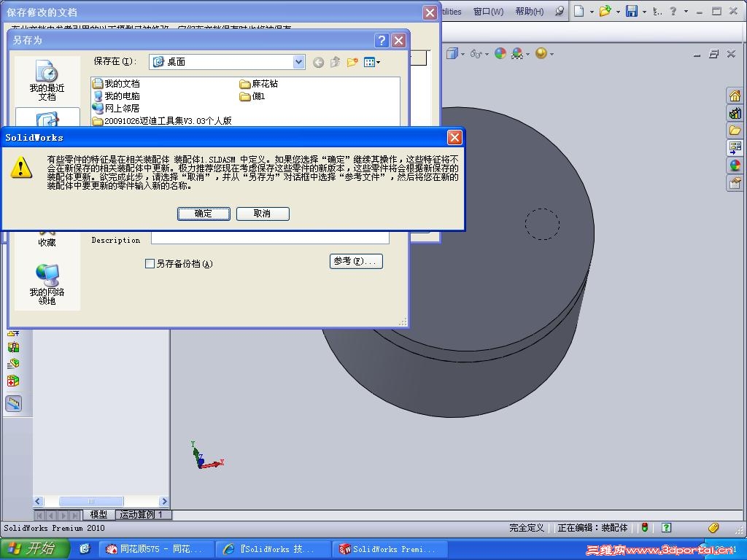
Task: Expand the help dropdown arrow
Action: tap(686, 12)
